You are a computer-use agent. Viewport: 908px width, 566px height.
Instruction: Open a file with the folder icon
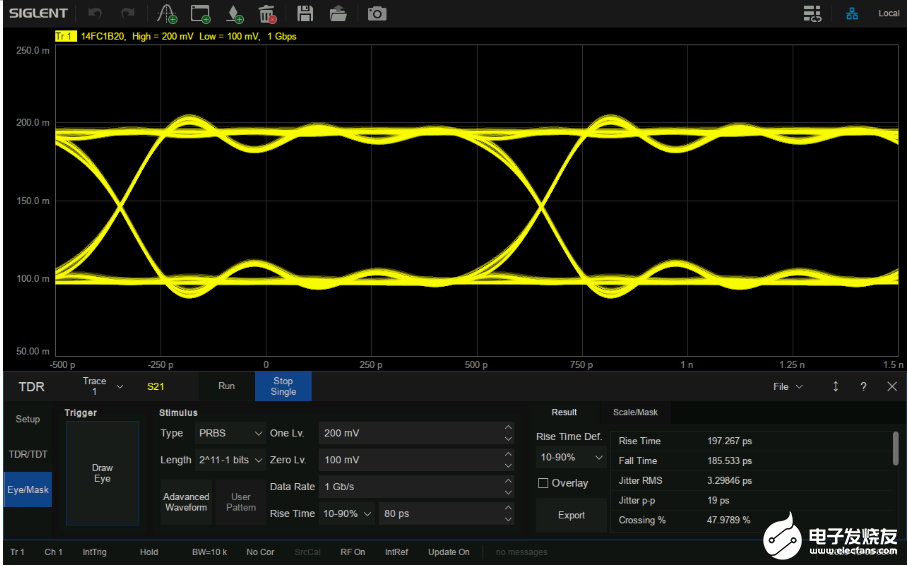(338, 13)
